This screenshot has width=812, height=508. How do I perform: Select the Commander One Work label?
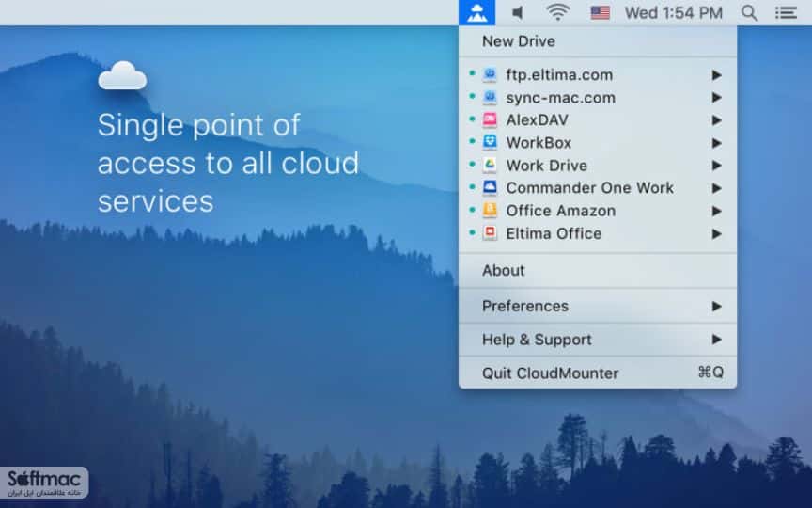click(590, 187)
